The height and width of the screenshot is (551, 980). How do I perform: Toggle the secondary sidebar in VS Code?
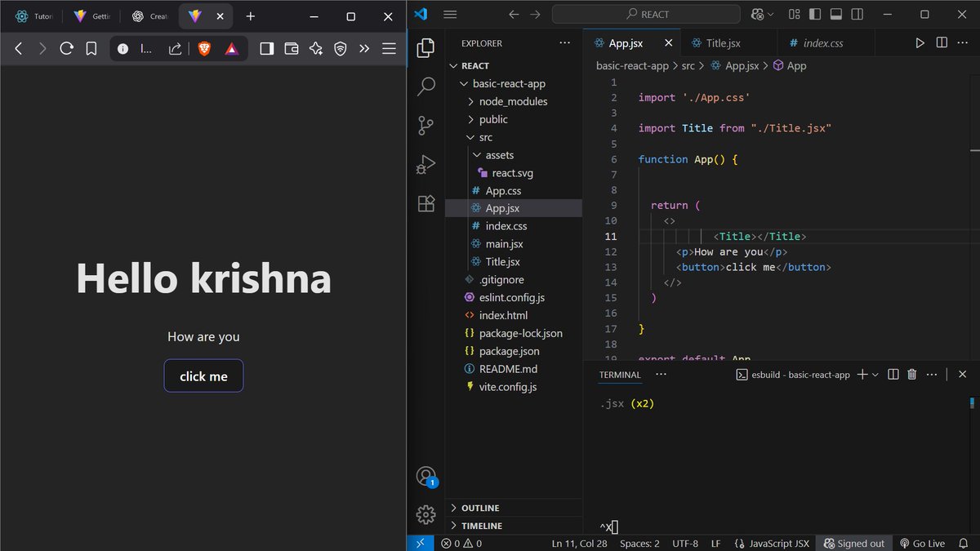[856, 15]
